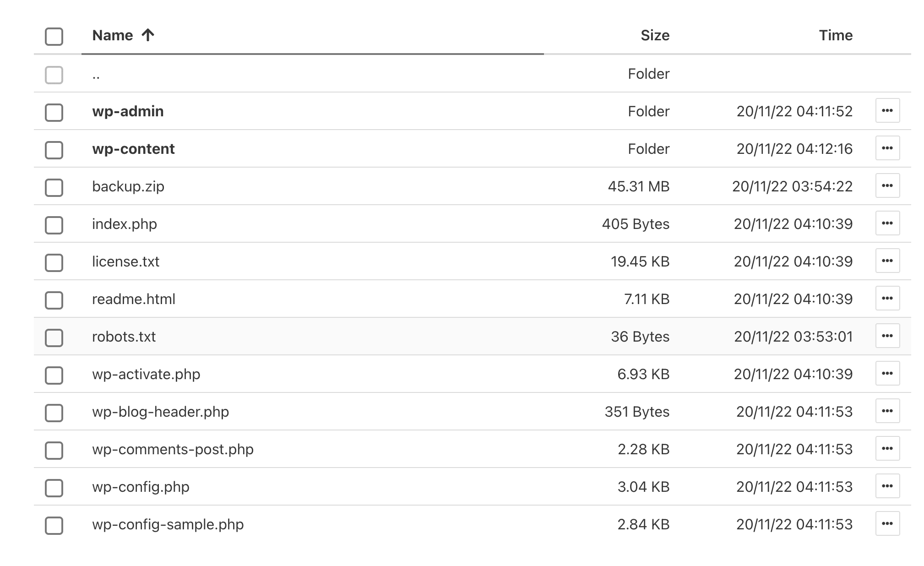Expand options for wp-blog-header.php
Screen dimensions: 924x566
(x=887, y=411)
